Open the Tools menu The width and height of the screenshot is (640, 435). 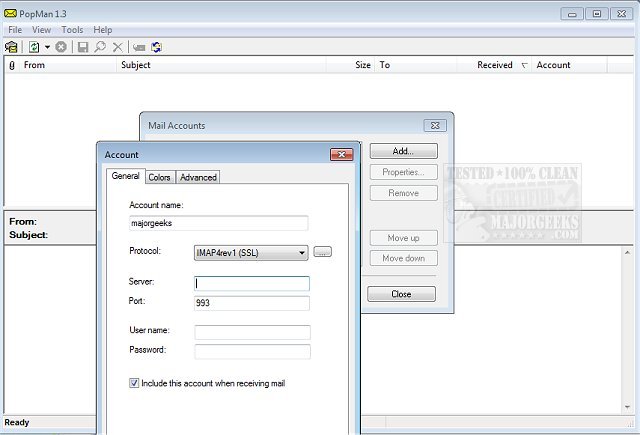pyautogui.click(x=72, y=30)
